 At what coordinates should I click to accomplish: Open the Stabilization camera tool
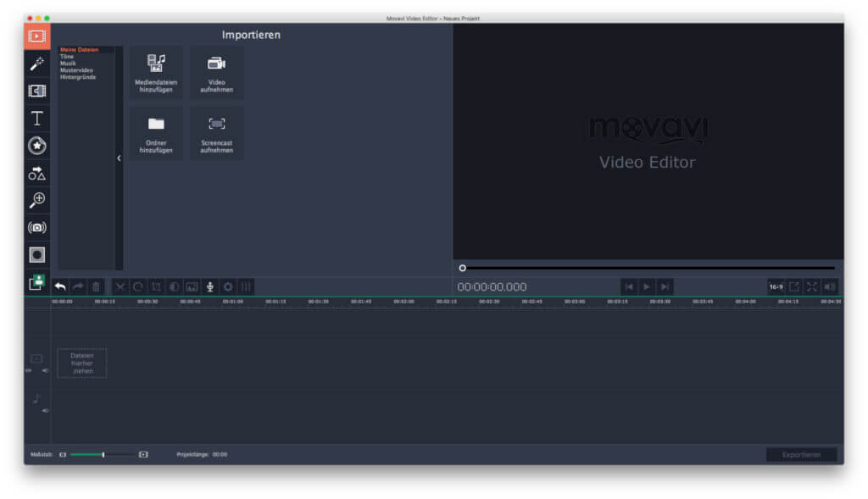(37, 227)
